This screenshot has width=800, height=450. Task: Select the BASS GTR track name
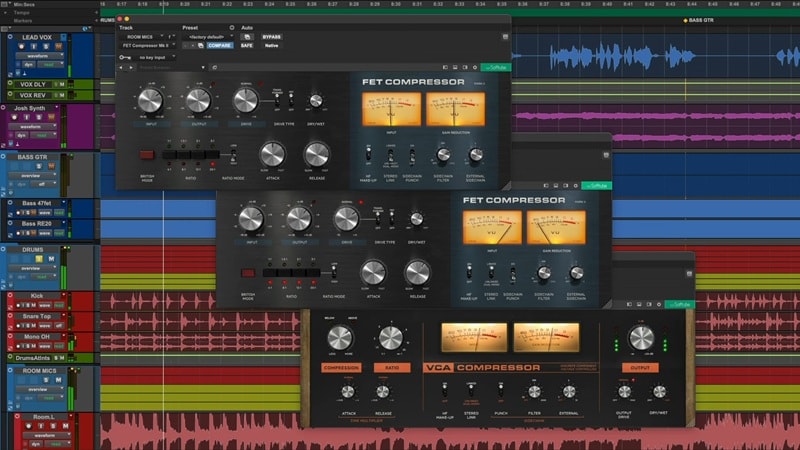(33, 157)
